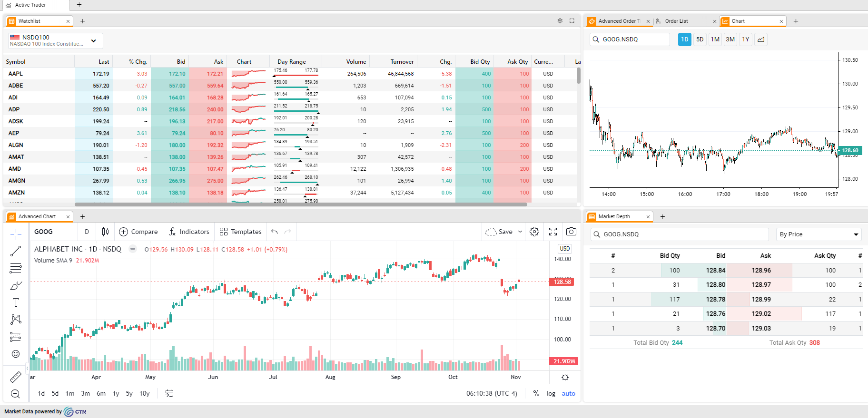
Task: Open the price scale settings gear
Action: (565, 377)
